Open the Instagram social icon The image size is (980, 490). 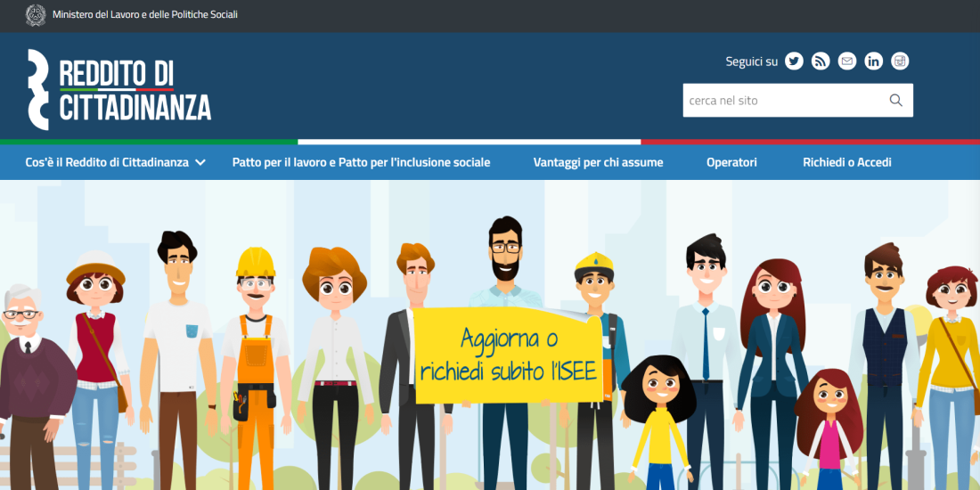tap(900, 61)
